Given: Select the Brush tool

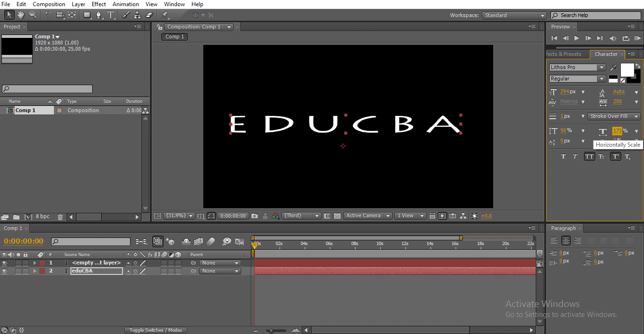Looking at the screenshot, I should [127, 15].
